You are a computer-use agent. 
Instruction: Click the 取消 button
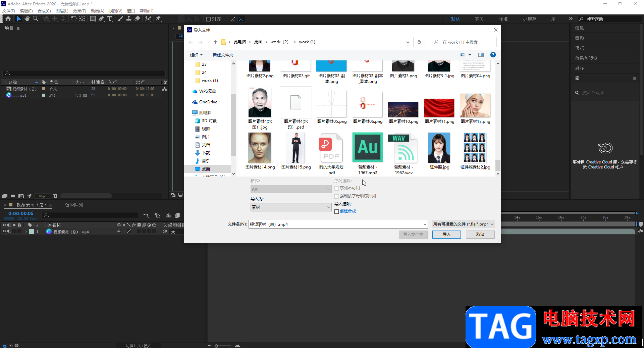pyautogui.click(x=480, y=235)
